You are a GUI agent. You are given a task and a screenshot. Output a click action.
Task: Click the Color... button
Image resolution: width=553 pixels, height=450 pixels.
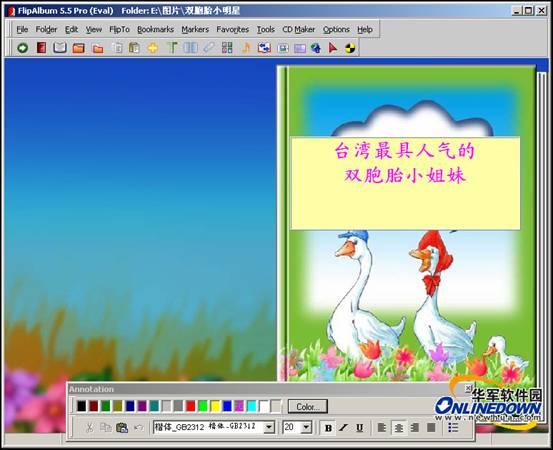pyautogui.click(x=308, y=406)
